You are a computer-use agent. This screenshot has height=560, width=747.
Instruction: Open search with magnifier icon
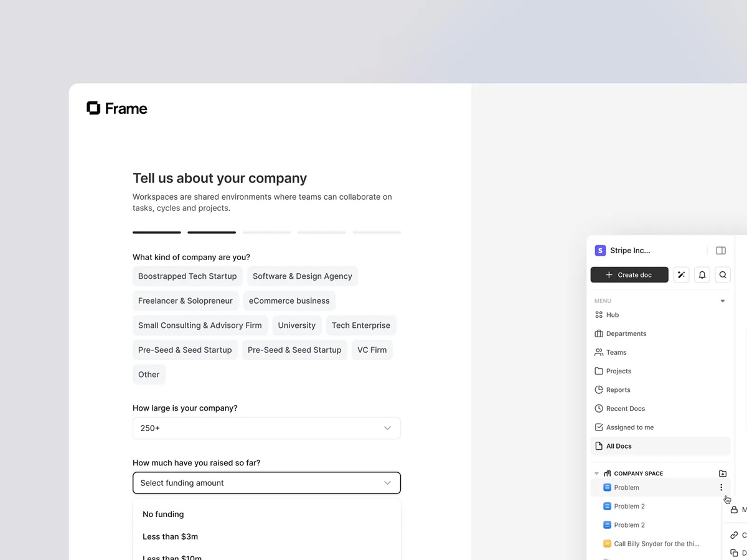pos(723,274)
